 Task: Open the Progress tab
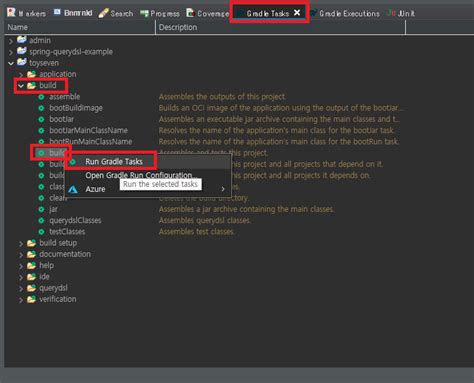[160, 13]
